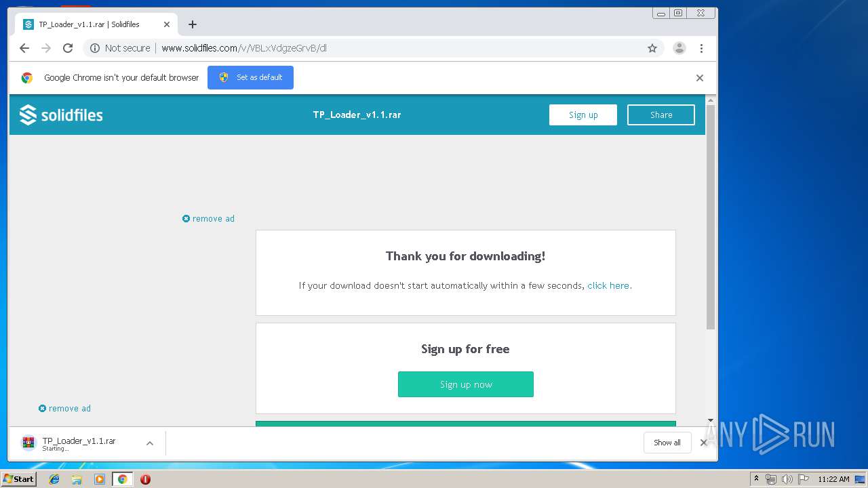Open the Chrome profile avatar

click(679, 48)
